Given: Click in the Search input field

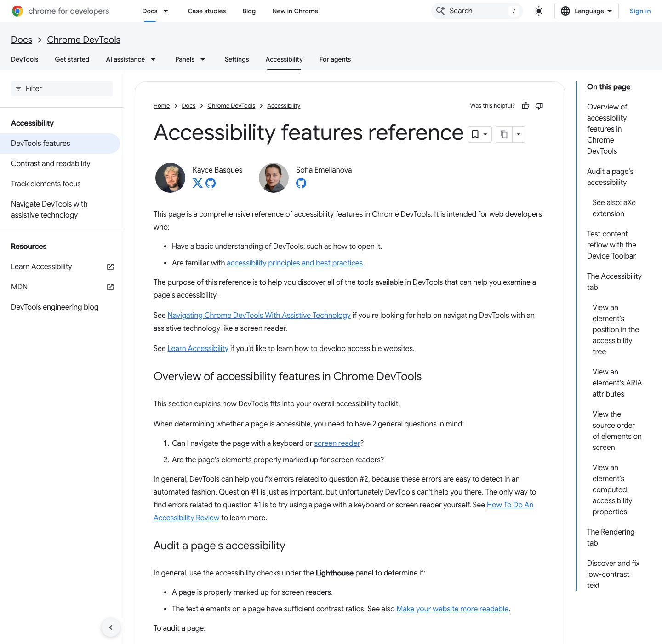Looking at the screenshot, I should pos(477,11).
